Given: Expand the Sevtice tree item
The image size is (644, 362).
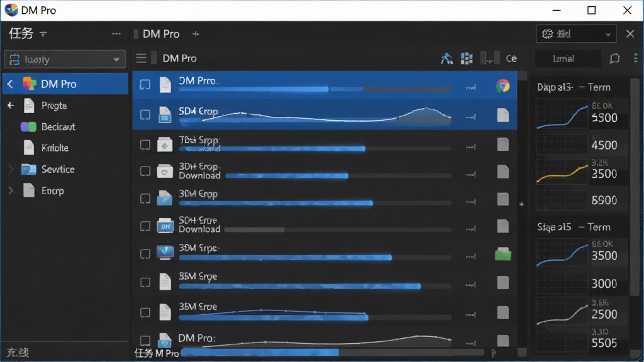Looking at the screenshot, I should tap(11, 169).
